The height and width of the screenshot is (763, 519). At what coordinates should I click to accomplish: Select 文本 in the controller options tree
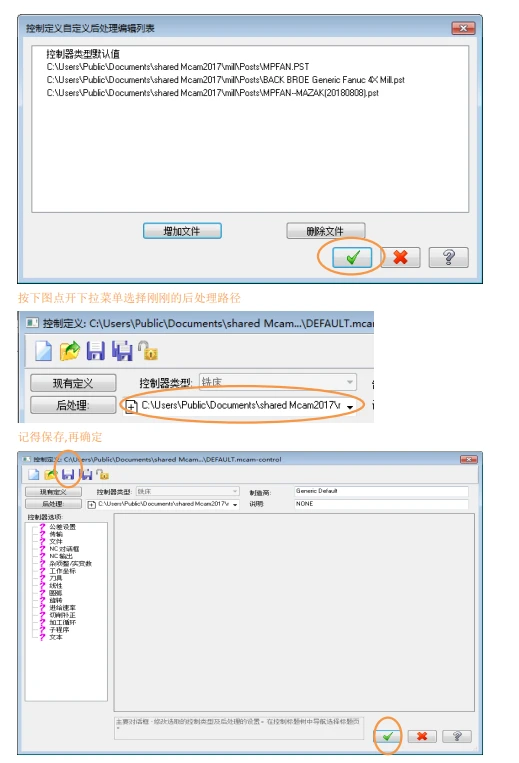pyautogui.click(x=56, y=637)
